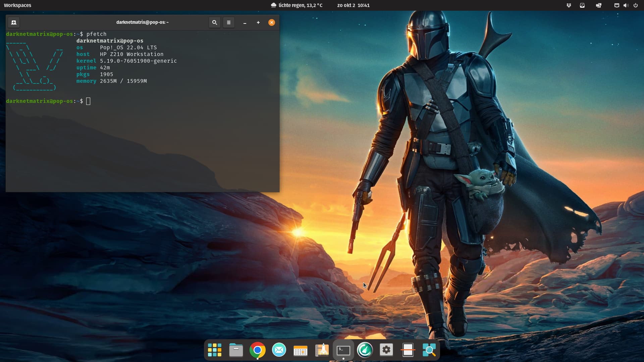This screenshot has width=644, height=362.
Task: Open the power menu icon
Action: (x=635, y=5)
